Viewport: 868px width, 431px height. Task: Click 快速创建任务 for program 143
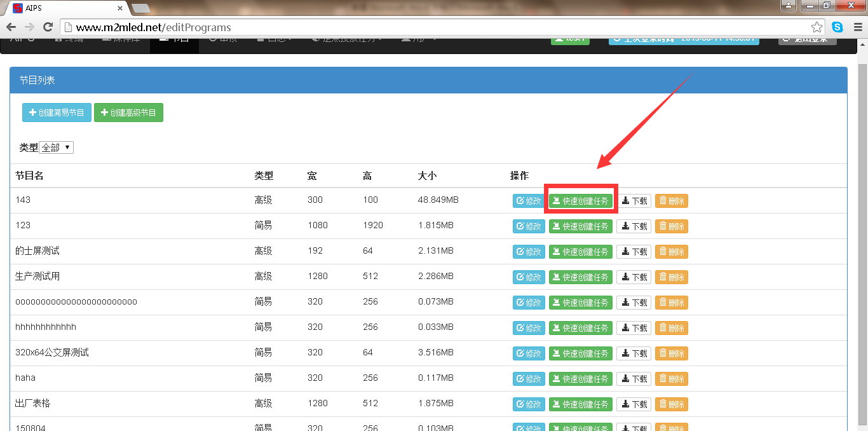[581, 201]
